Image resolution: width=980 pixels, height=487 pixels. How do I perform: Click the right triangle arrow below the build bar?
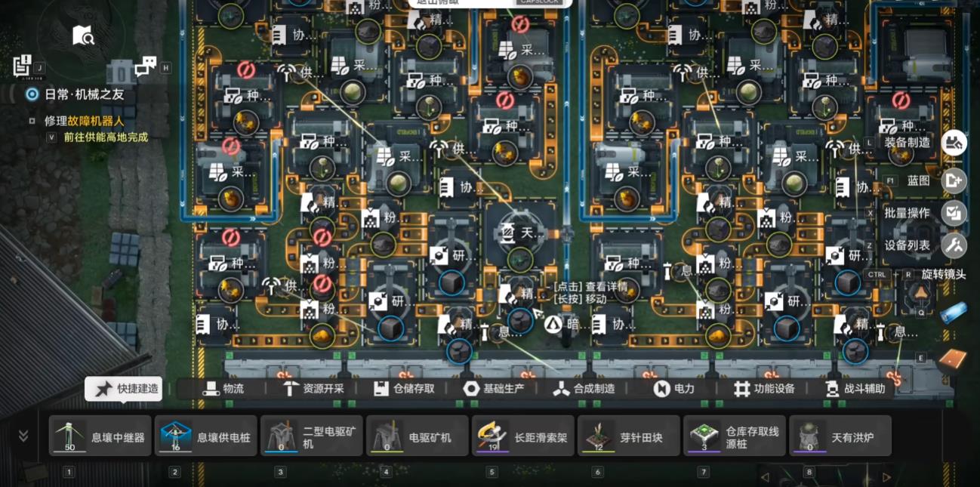click(x=886, y=477)
